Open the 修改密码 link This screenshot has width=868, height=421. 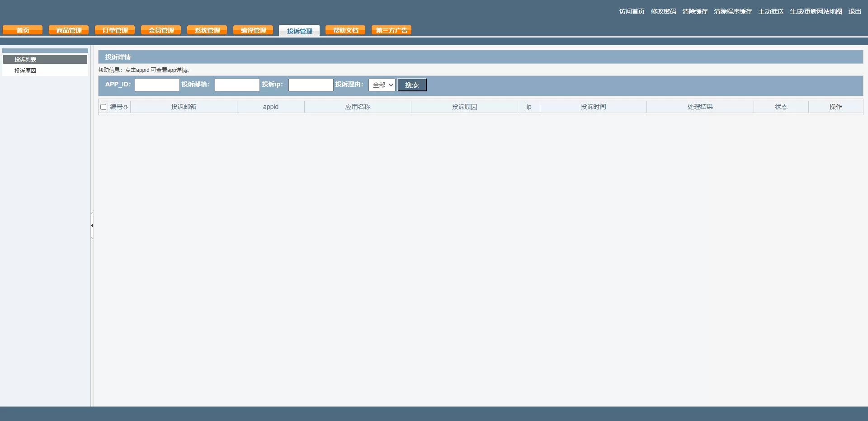(x=663, y=11)
